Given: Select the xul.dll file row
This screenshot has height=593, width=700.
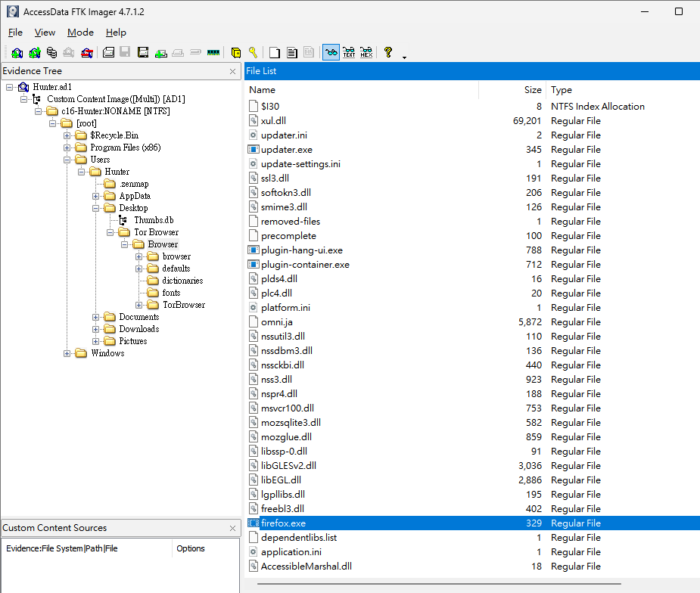Looking at the screenshot, I should click(473, 121).
